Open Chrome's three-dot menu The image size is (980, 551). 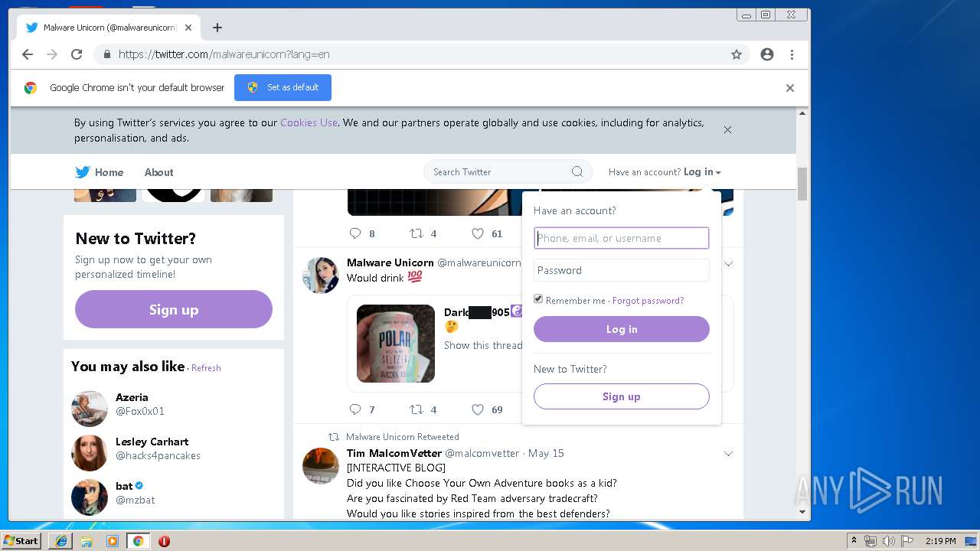pos(792,54)
